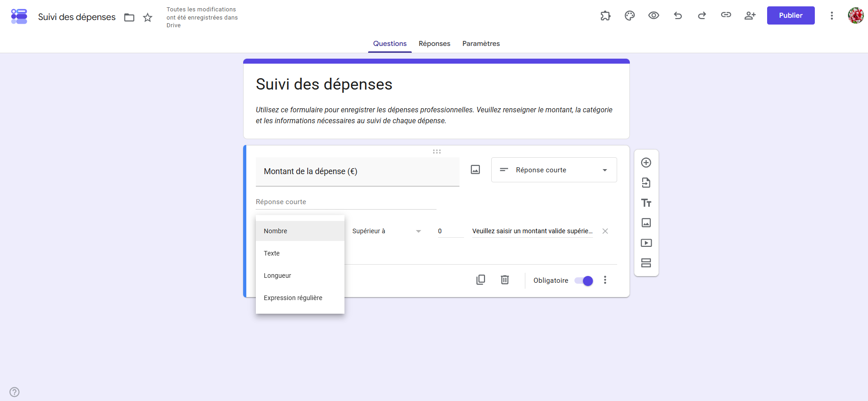Switch to the Réponses tab
Image resolution: width=868 pixels, height=401 pixels.
(x=434, y=44)
